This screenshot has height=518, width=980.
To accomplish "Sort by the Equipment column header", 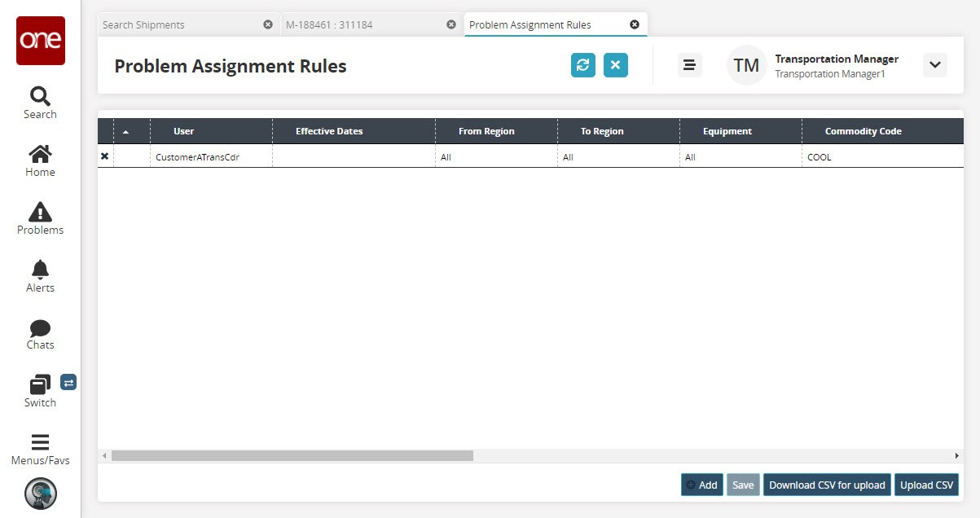I will (740, 131).
